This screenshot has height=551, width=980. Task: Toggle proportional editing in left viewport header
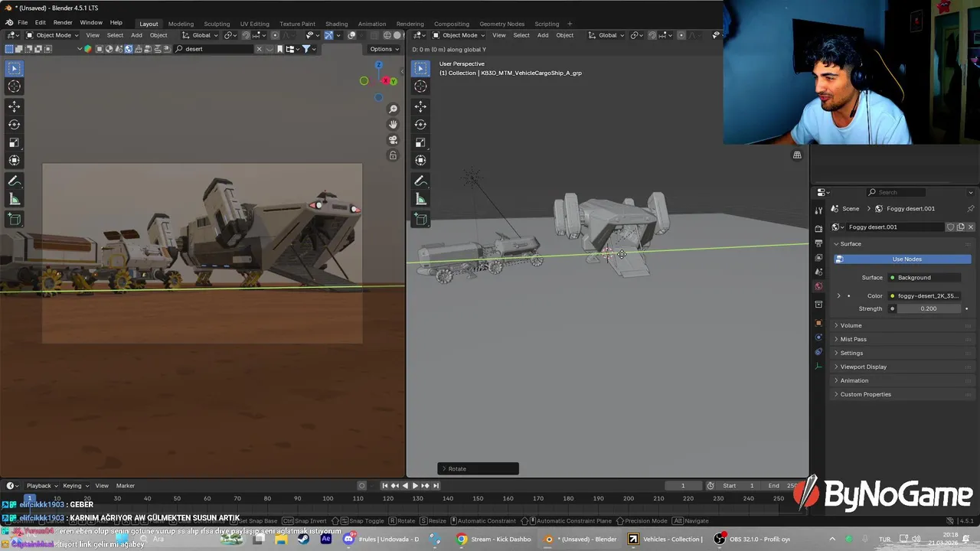pos(275,35)
